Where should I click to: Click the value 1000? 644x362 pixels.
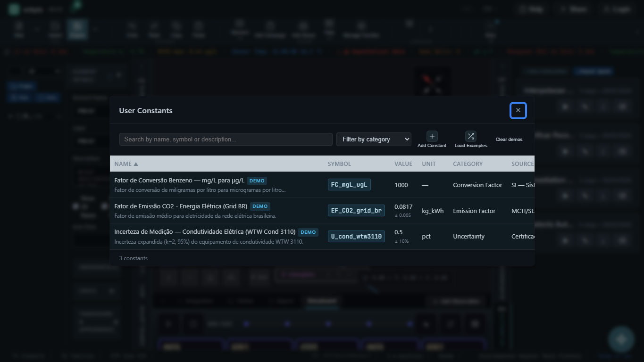click(x=401, y=185)
